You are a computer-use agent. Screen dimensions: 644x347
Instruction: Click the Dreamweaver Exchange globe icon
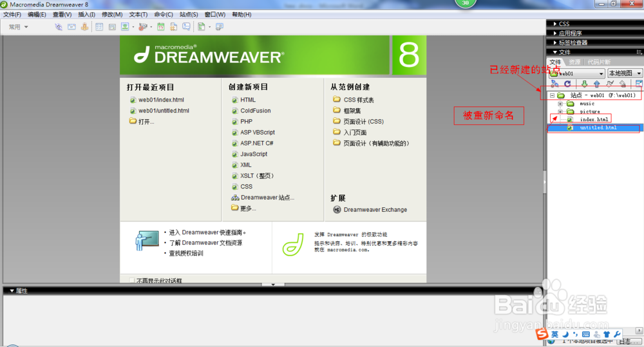click(337, 209)
